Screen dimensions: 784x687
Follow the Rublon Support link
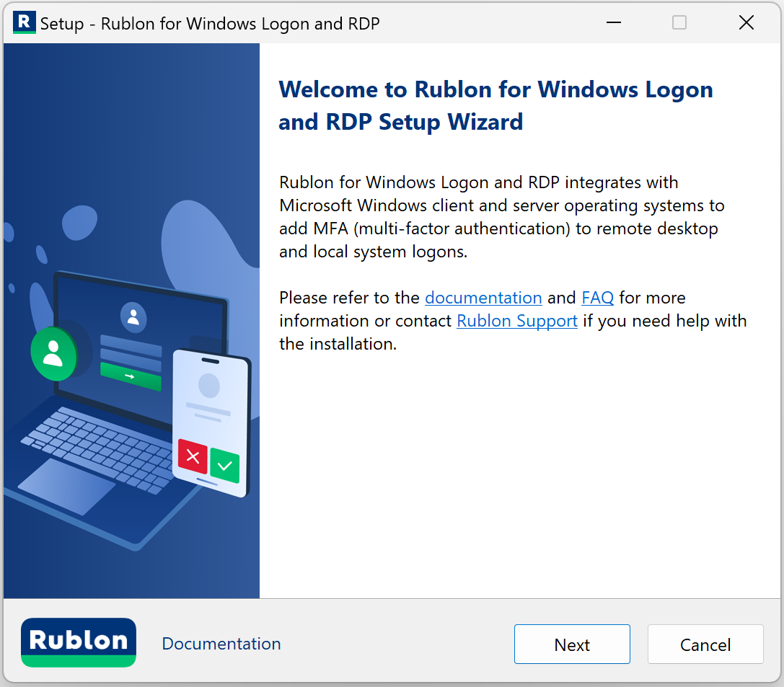(x=517, y=321)
